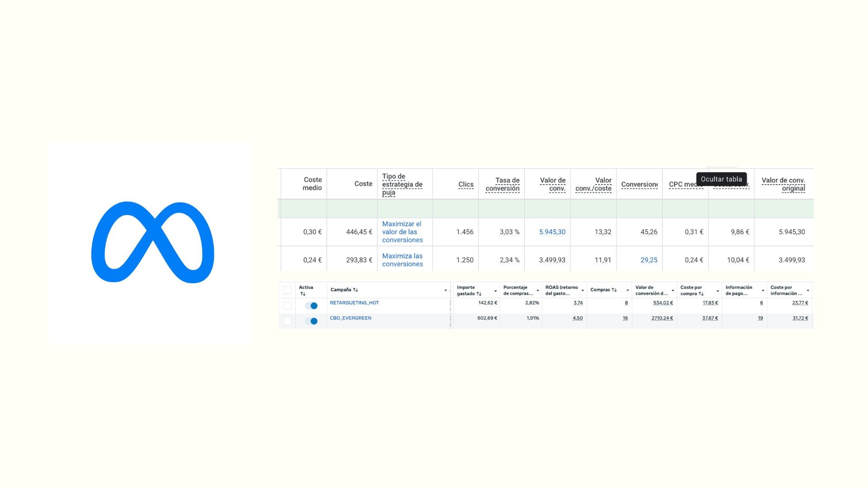Open Maximizar el valor de las conversiones link
Screen dimensions: 868x488
402,232
